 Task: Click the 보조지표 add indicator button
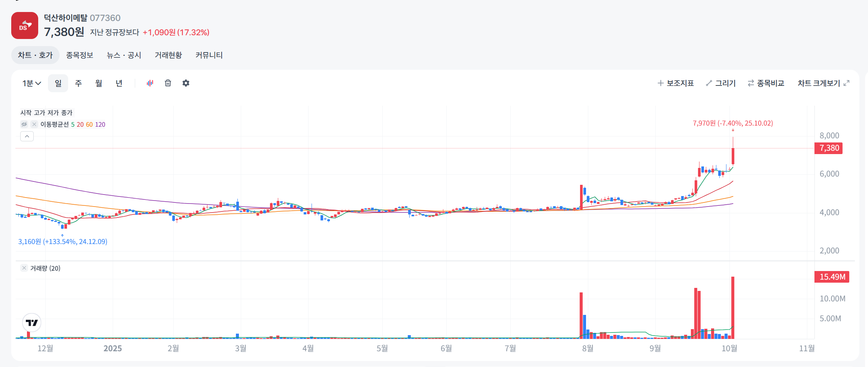pyautogui.click(x=676, y=83)
